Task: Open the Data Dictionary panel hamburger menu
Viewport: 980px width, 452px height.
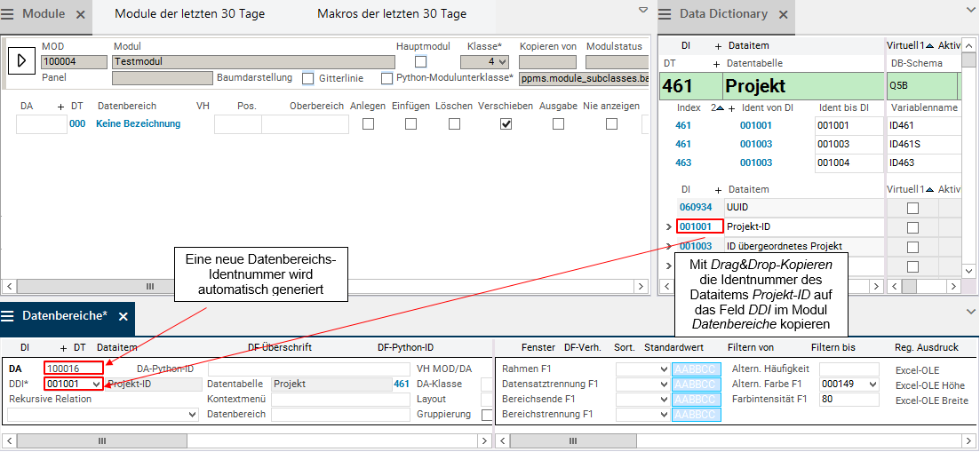Action: click(665, 14)
